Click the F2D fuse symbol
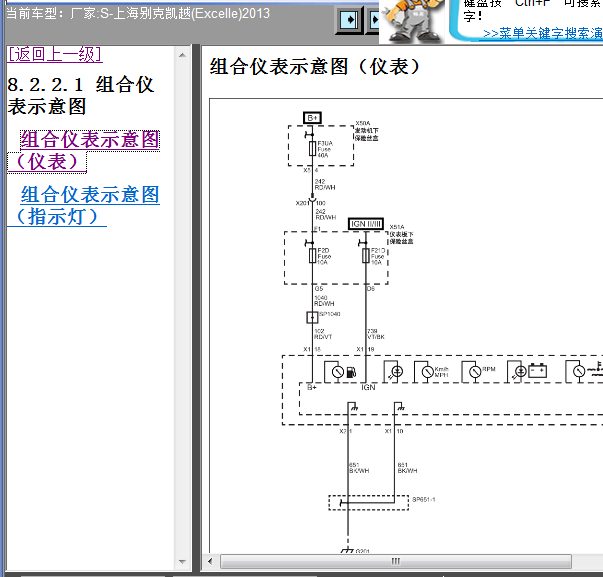The width and height of the screenshot is (603, 577). click(x=313, y=255)
